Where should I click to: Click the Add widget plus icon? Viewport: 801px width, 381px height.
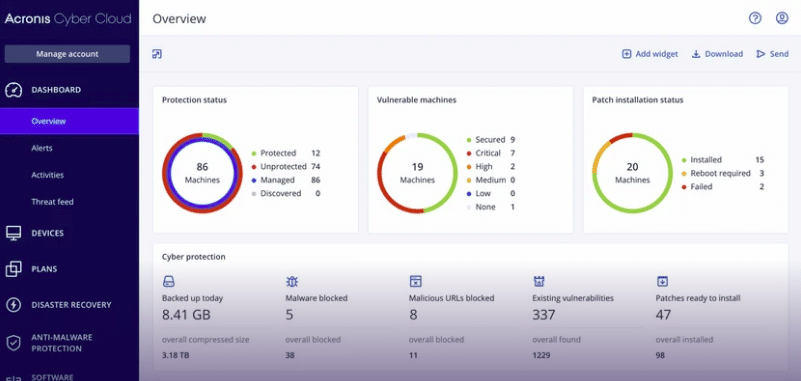626,54
